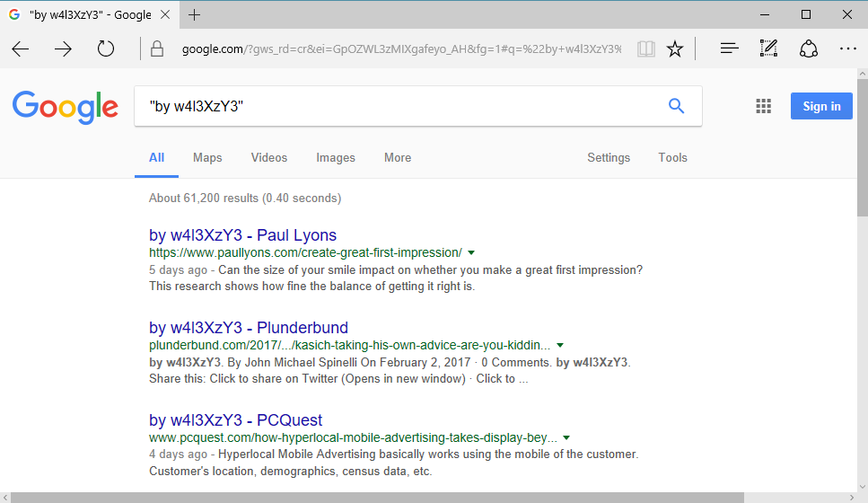
Task: Maximize the browser window
Action: tap(806, 15)
